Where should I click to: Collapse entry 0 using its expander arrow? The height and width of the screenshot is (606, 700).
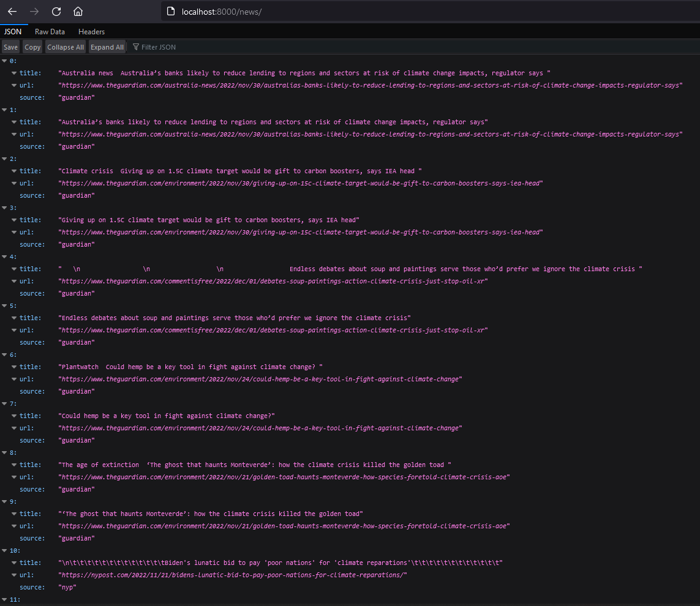[5, 61]
